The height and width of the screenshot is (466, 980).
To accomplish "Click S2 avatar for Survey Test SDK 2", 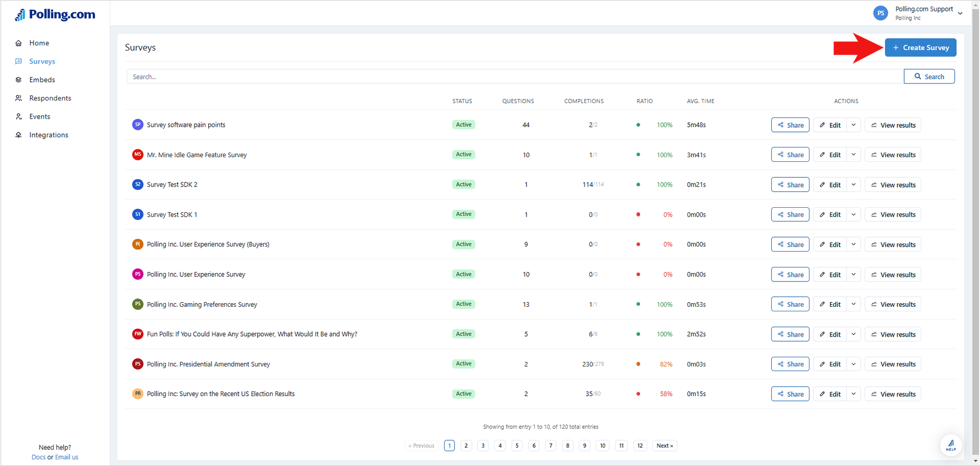I will point(138,185).
